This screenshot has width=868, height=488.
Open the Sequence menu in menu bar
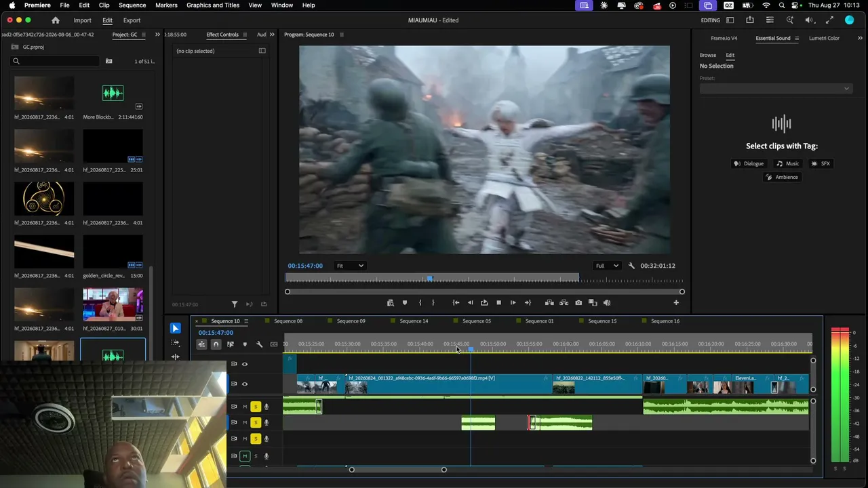132,5
